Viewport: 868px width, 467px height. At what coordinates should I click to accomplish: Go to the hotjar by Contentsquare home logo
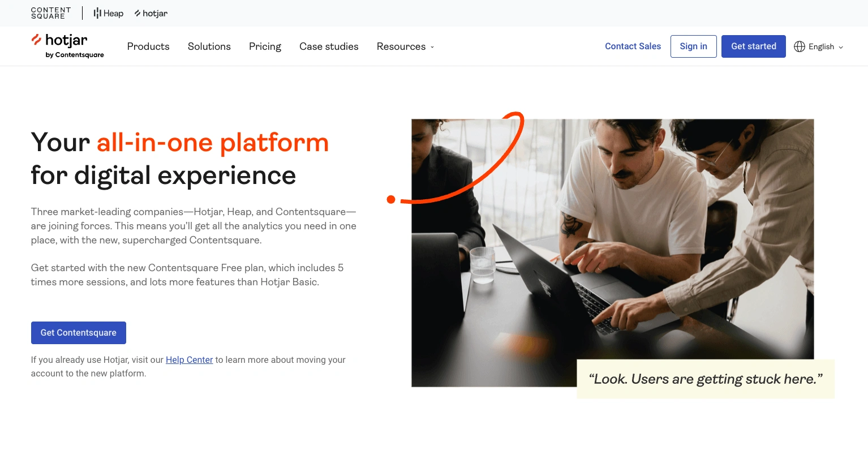pyautogui.click(x=67, y=46)
